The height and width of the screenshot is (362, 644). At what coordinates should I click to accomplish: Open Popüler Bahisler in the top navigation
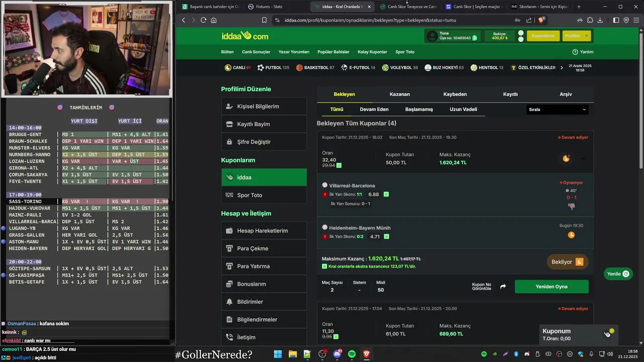tap(334, 52)
